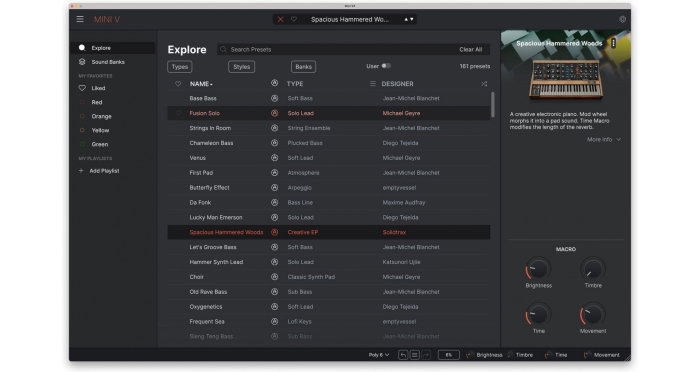Open the Styles filter dropdown

(242, 67)
